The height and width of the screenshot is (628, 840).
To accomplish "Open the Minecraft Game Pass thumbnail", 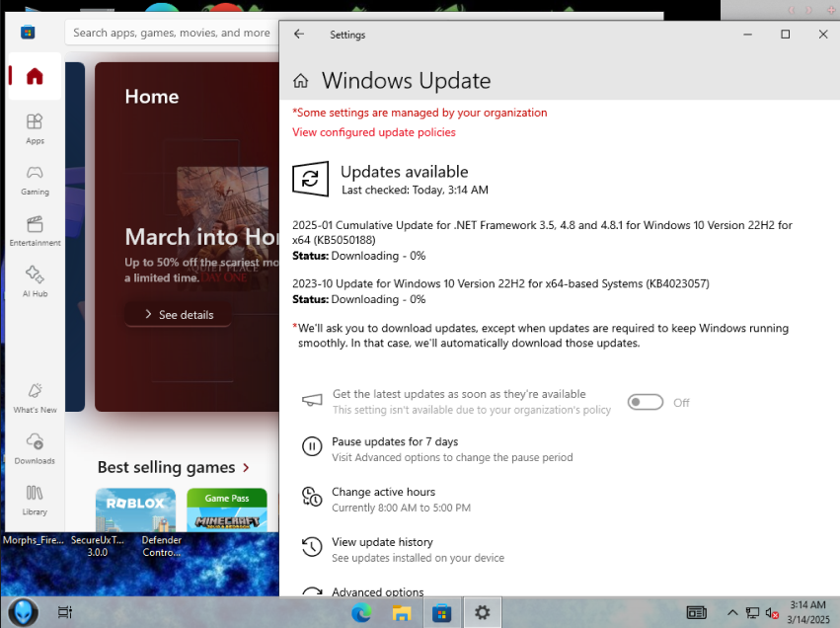I will [227, 510].
